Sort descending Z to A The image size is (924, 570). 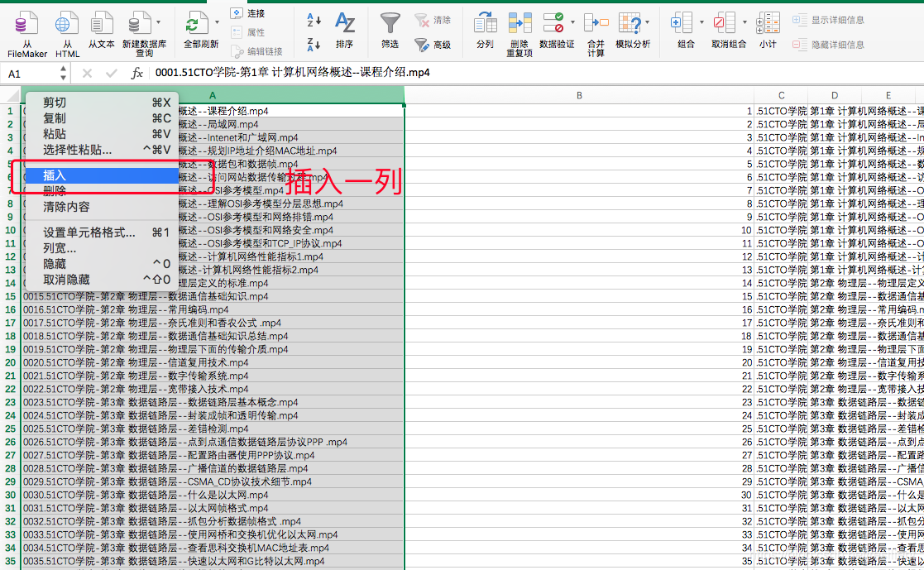pos(314,44)
